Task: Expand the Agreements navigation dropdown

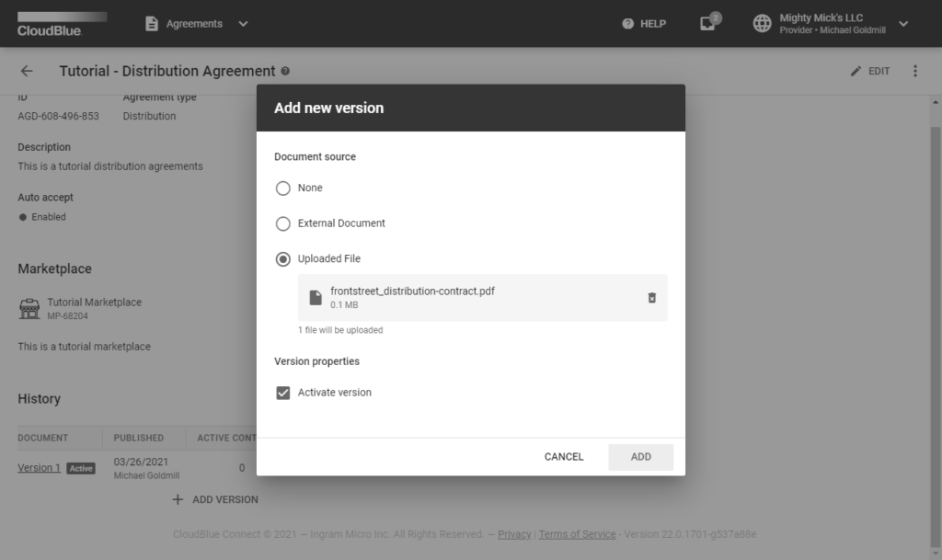Action: (x=242, y=24)
